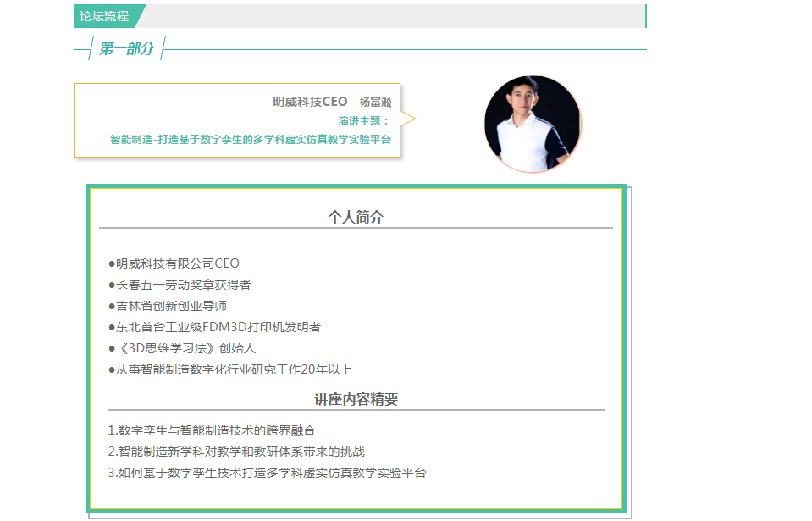Image resolution: width=812 pixels, height=521 pixels.
Task: Click the 论坛流程 section tab
Action: pyautogui.click(x=106, y=16)
